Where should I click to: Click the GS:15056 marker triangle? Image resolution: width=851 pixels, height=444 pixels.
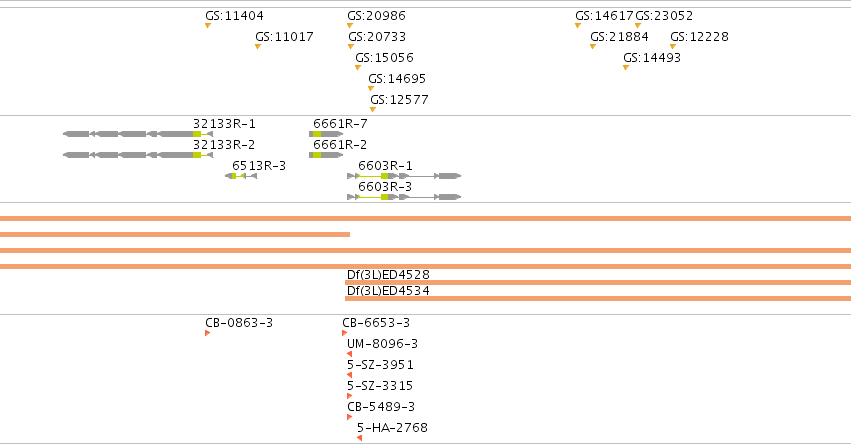tap(358, 68)
